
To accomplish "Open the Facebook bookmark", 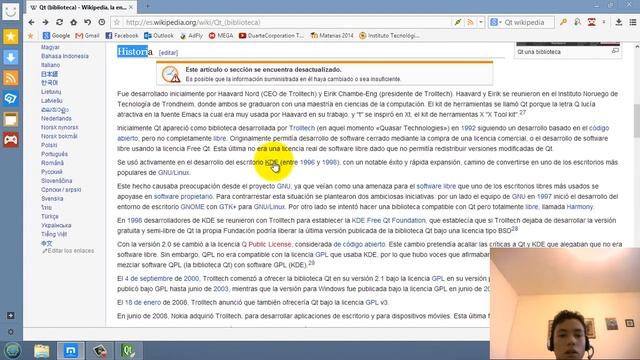I will 122,36.
